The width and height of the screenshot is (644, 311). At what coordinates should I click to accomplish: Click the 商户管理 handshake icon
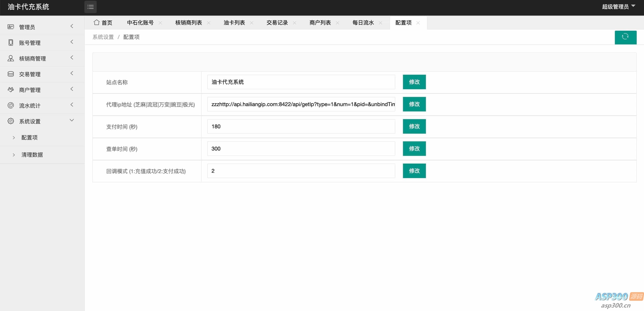pos(11,90)
